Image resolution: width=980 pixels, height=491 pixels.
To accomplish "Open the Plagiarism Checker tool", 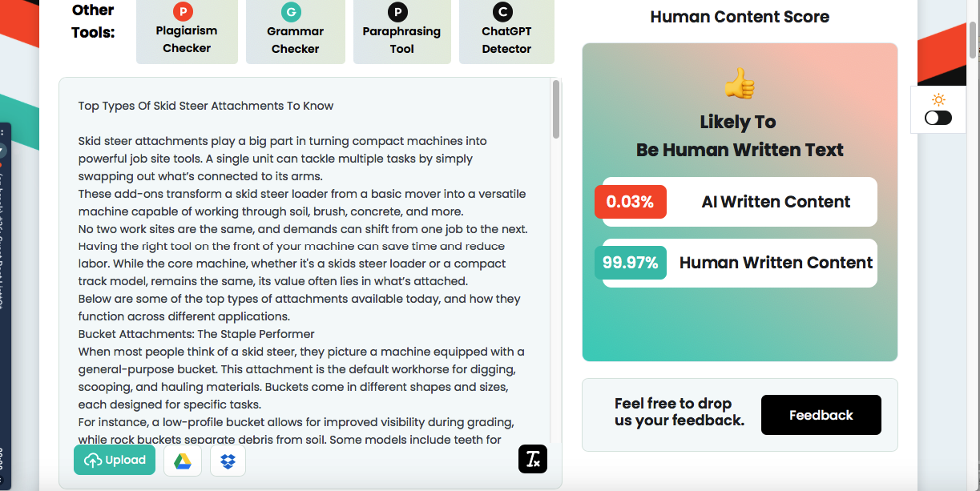I will point(187,31).
